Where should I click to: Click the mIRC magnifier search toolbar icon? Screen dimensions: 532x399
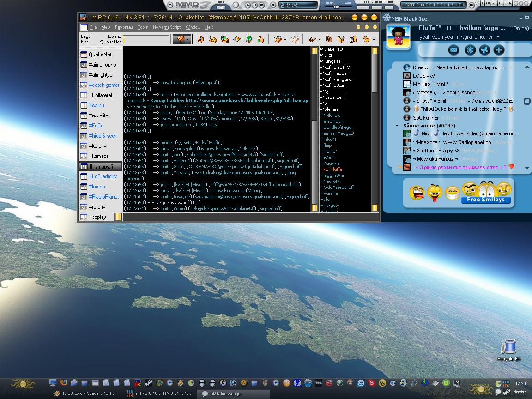click(x=237, y=39)
